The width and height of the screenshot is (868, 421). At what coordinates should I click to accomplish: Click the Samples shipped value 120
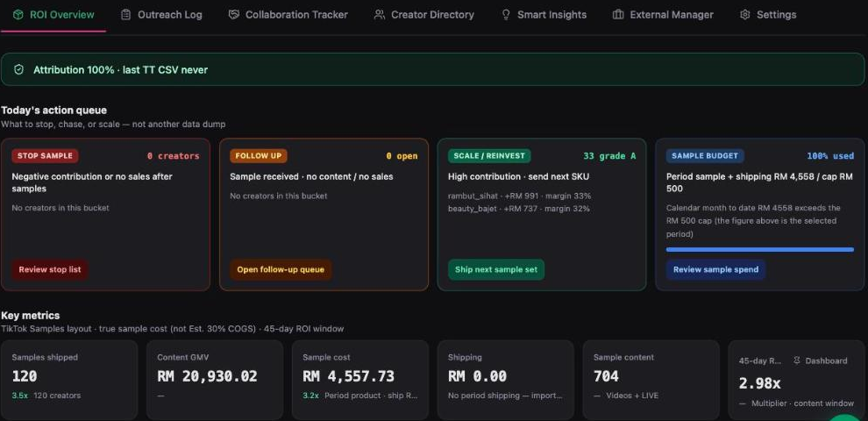click(25, 376)
